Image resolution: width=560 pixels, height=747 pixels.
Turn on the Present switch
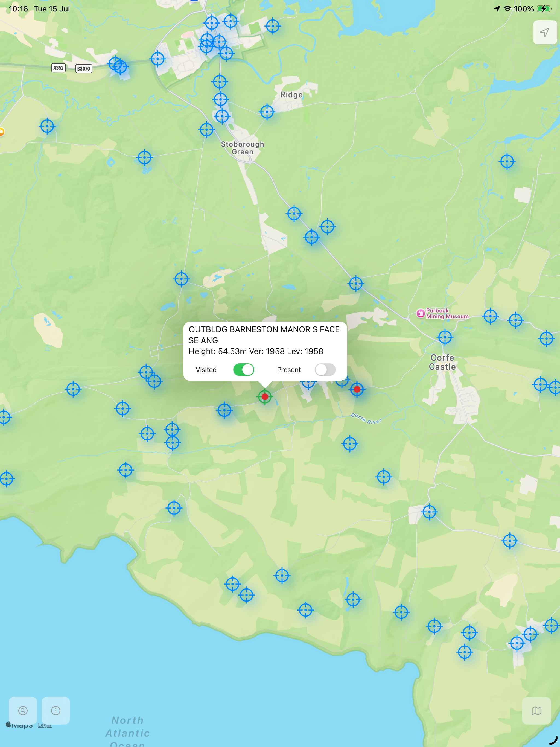coord(325,369)
